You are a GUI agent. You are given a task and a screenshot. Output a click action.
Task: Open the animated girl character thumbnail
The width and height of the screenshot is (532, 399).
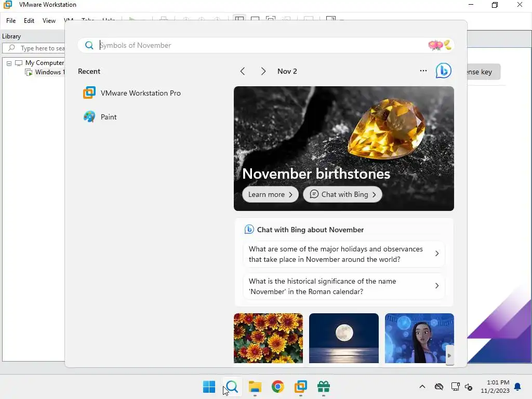[x=419, y=338]
